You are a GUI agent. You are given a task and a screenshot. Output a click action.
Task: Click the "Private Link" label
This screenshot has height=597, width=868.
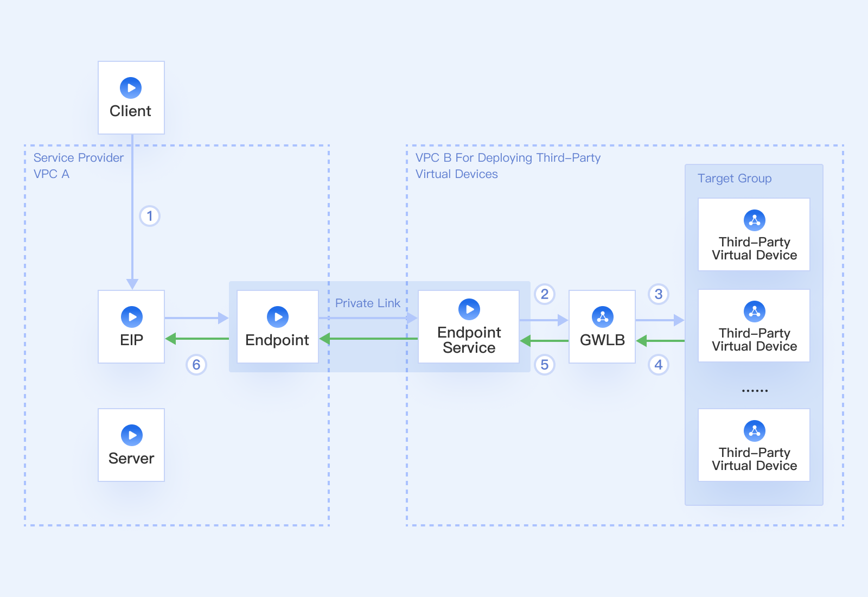point(368,303)
